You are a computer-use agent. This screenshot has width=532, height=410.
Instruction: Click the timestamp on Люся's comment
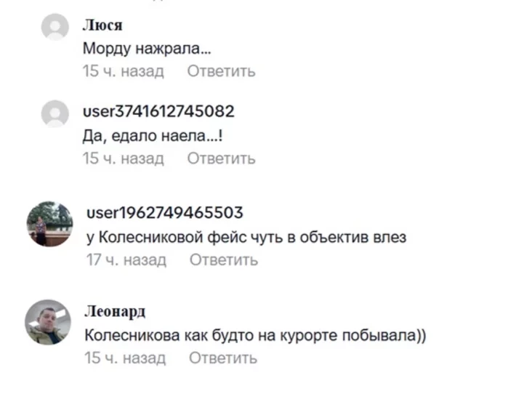(123, 71)
